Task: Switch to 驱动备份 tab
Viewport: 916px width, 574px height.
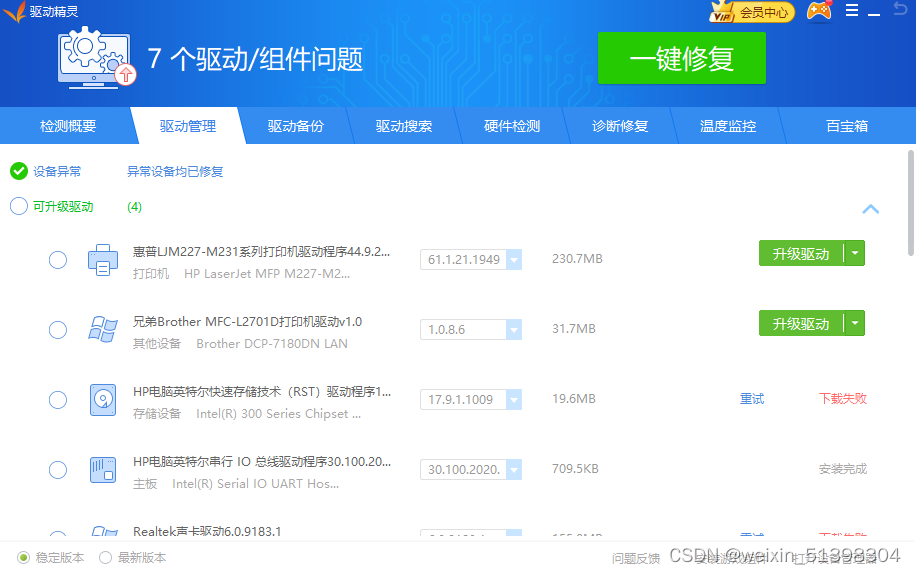Action: (296, 126)
